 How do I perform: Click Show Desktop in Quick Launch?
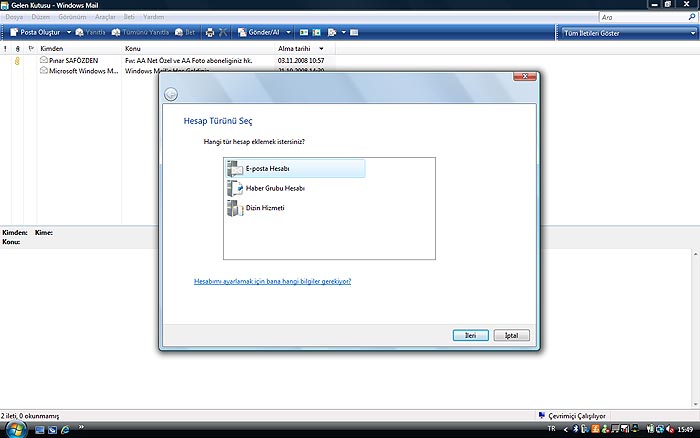40,430
